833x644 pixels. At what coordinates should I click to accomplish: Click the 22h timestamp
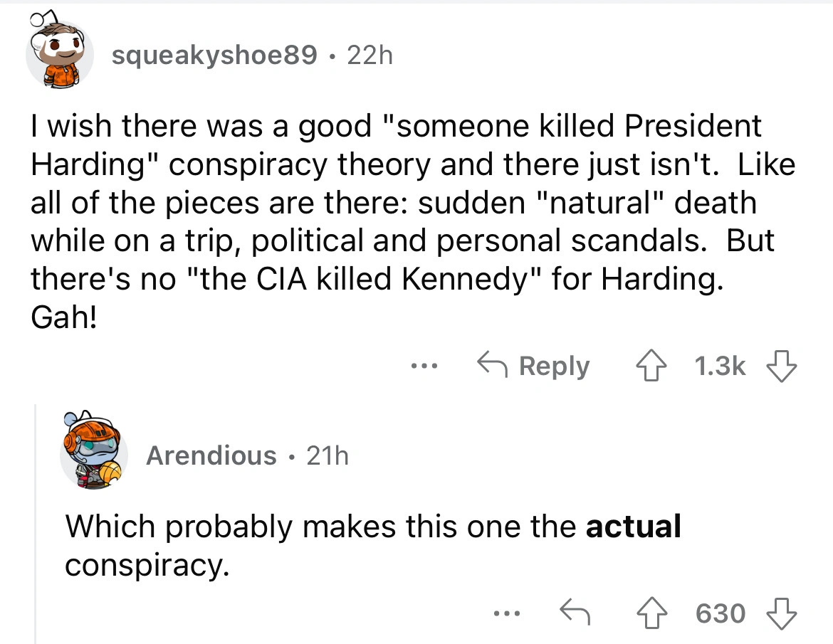368,56
